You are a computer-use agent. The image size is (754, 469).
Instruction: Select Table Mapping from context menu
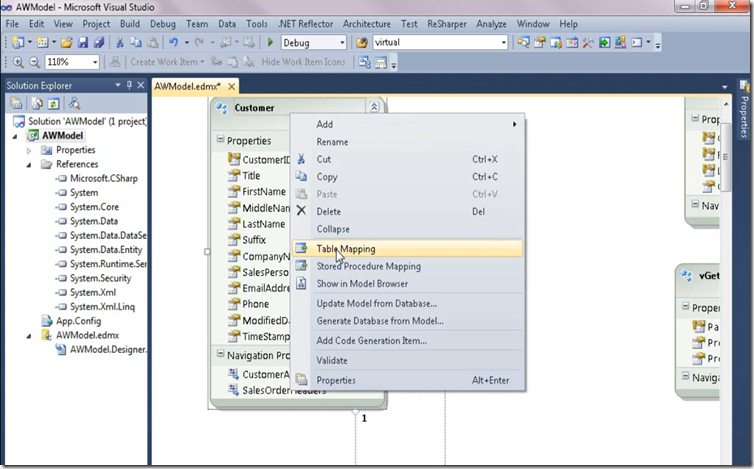tap(408, 249)
